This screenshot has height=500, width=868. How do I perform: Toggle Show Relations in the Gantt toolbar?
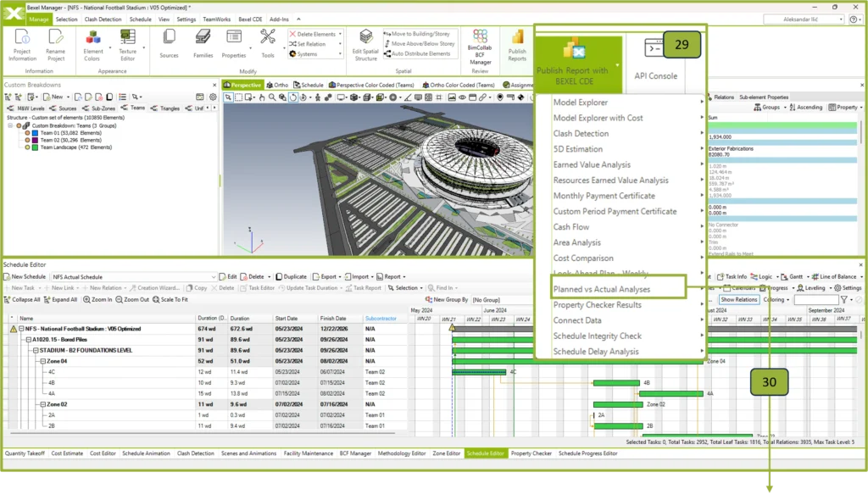[738, 299]
